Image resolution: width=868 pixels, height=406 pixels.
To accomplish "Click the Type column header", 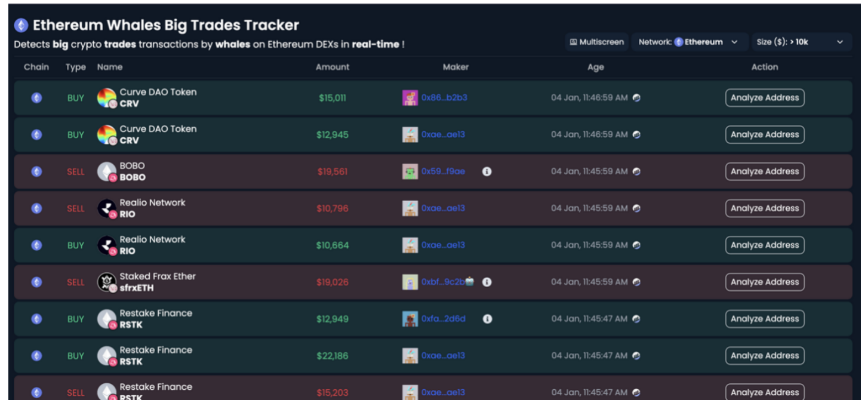I will [x=76, y=67].
